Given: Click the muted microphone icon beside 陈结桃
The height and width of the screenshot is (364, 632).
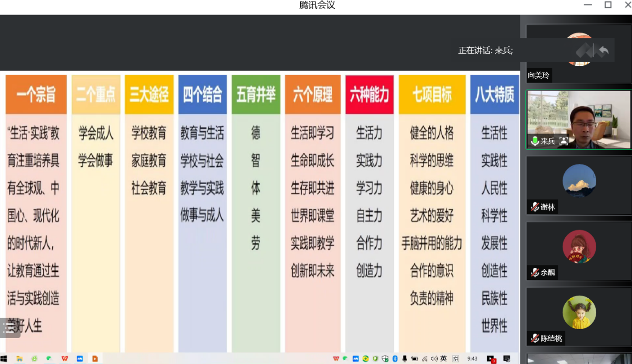Looking at the screenshot, I should click(535, 338).
